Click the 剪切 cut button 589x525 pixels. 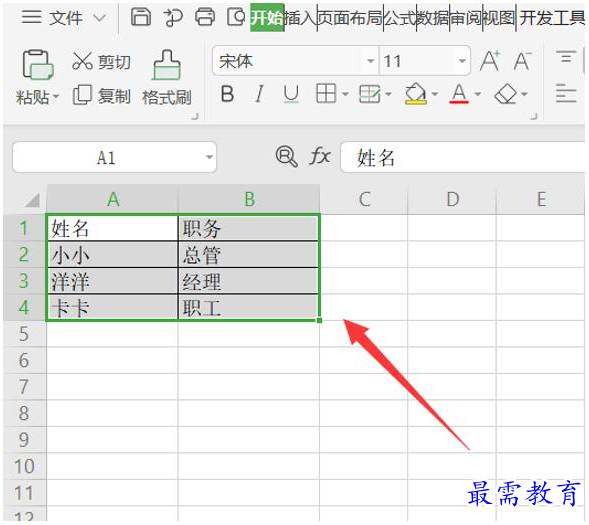[x=101, y=61]
